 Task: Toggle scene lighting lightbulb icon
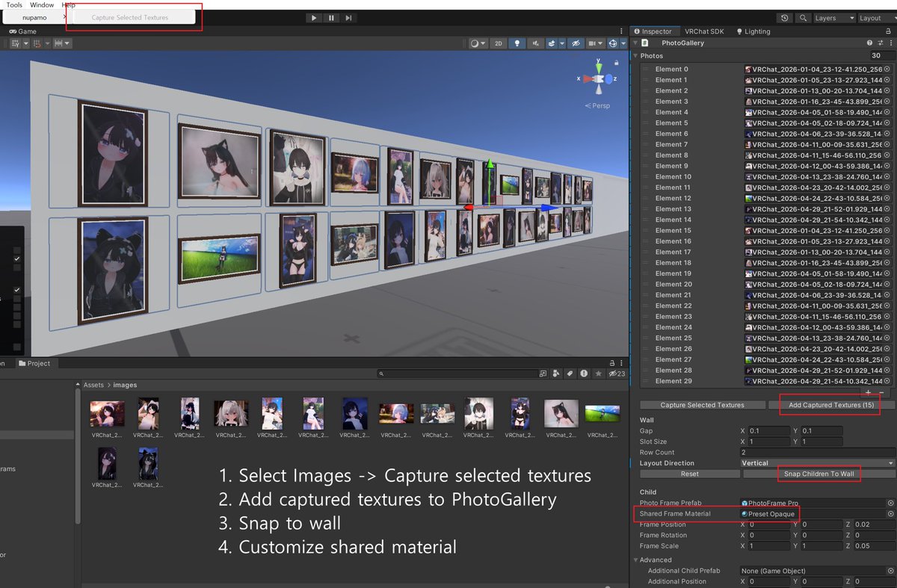[517, 43]
